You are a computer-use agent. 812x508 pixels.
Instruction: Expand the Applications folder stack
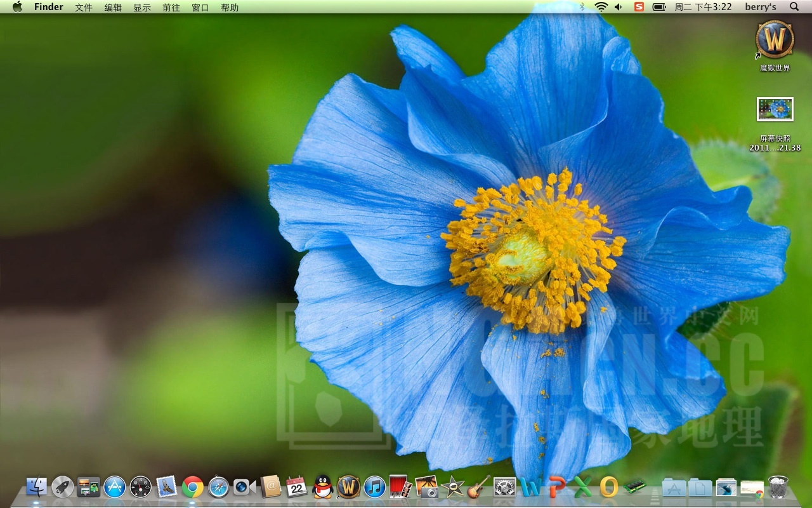pos(674,487)
